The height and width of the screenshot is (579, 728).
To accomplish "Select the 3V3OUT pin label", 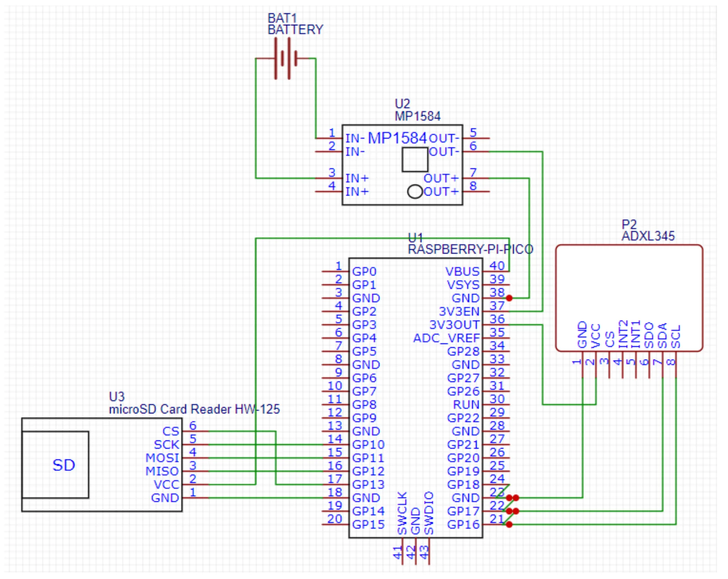I will click(454, 325).
